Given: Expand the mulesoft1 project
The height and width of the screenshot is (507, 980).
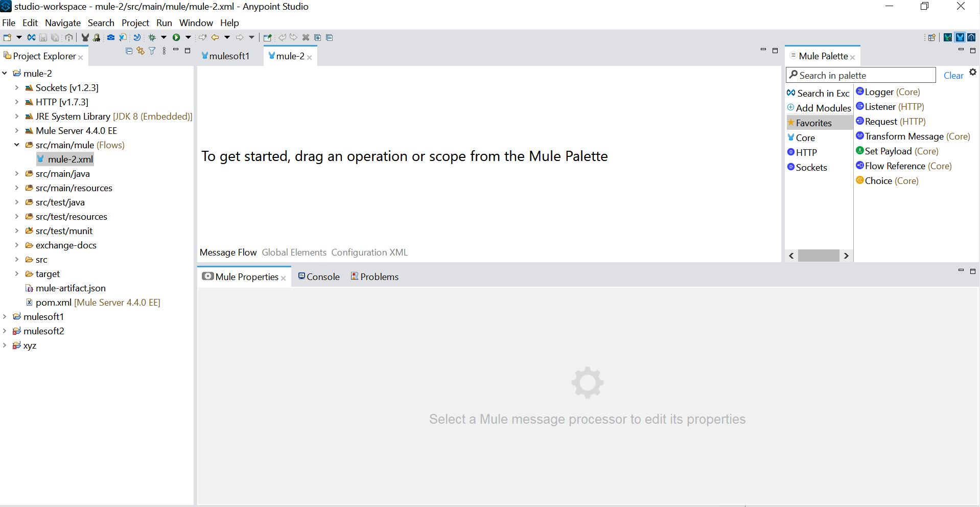Looking at the screenshot, I should click(x=5, y=316).
